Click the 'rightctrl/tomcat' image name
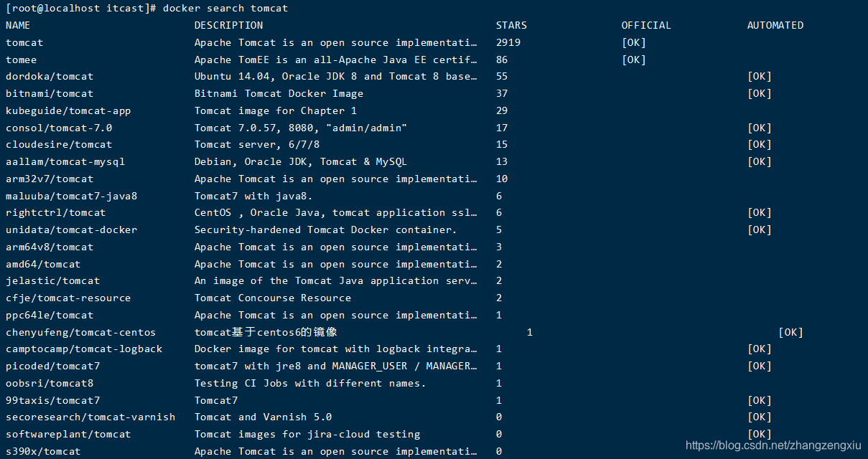 [56, 212]
